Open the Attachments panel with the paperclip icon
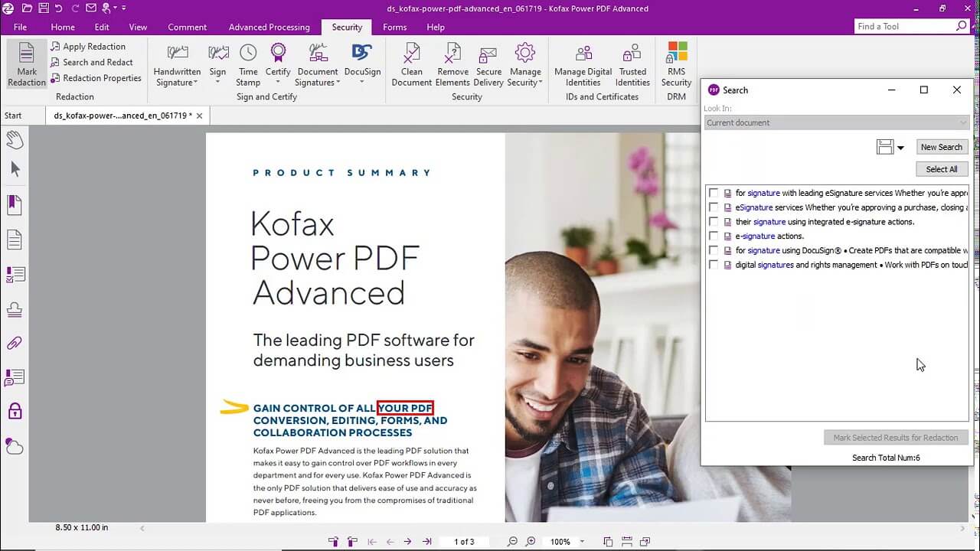980x551 pixels. pos(14,342)
